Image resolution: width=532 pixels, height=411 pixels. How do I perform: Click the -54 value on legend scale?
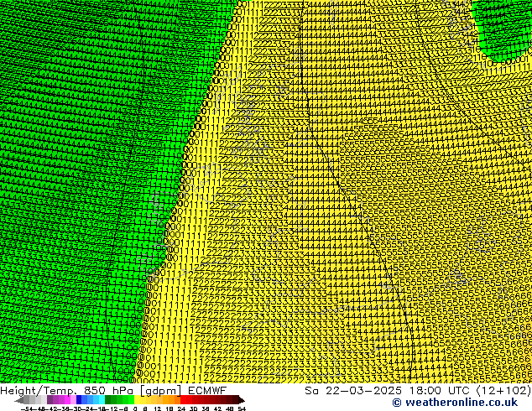tap(27, 408)
